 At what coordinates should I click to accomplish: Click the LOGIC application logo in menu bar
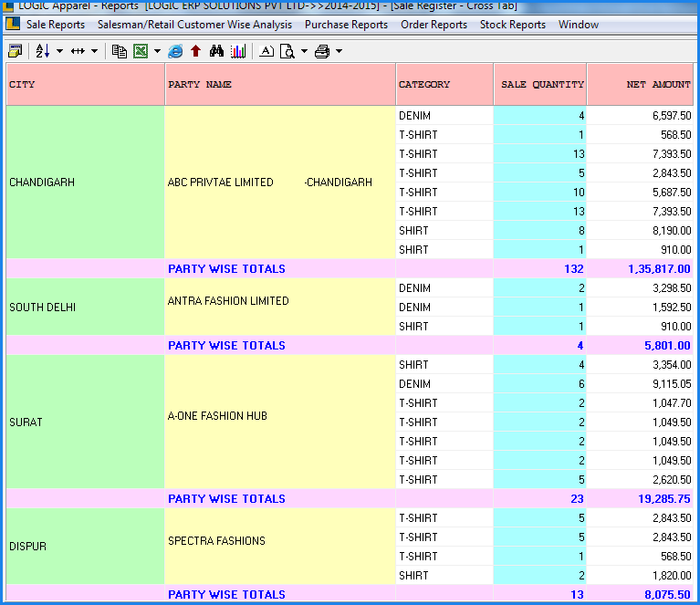tap(13, 24)
